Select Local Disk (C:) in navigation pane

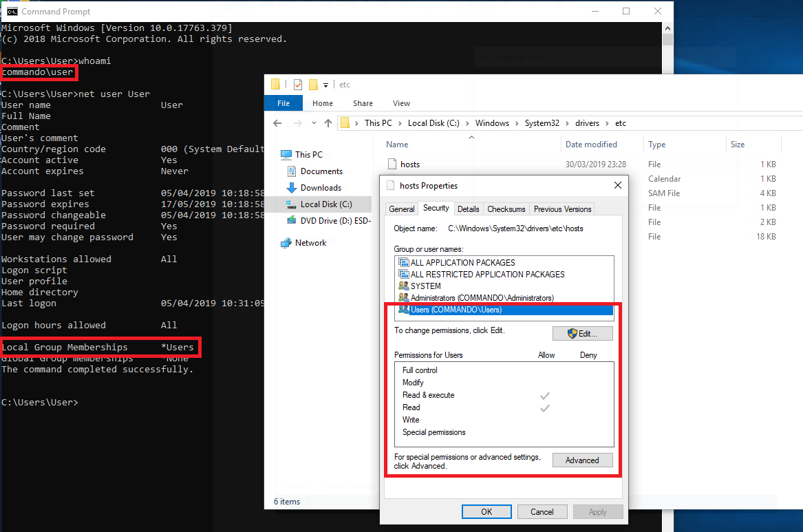[326, 204]
